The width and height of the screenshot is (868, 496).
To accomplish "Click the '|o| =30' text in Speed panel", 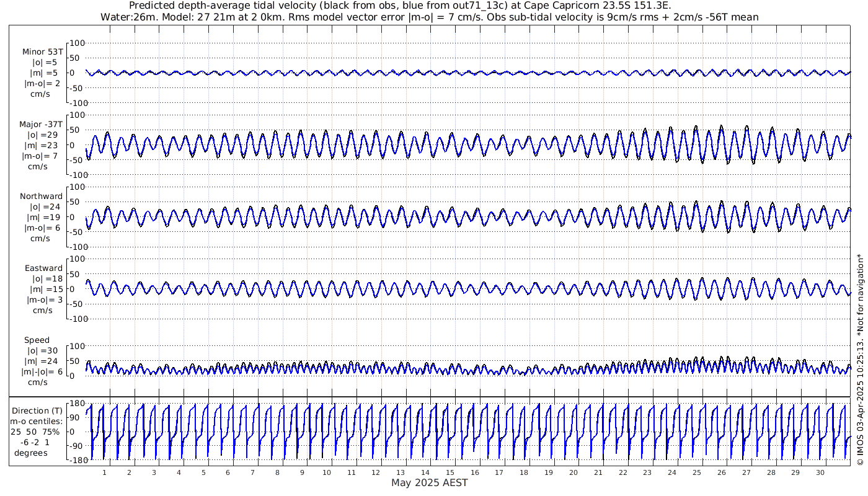I will [41, 351].
